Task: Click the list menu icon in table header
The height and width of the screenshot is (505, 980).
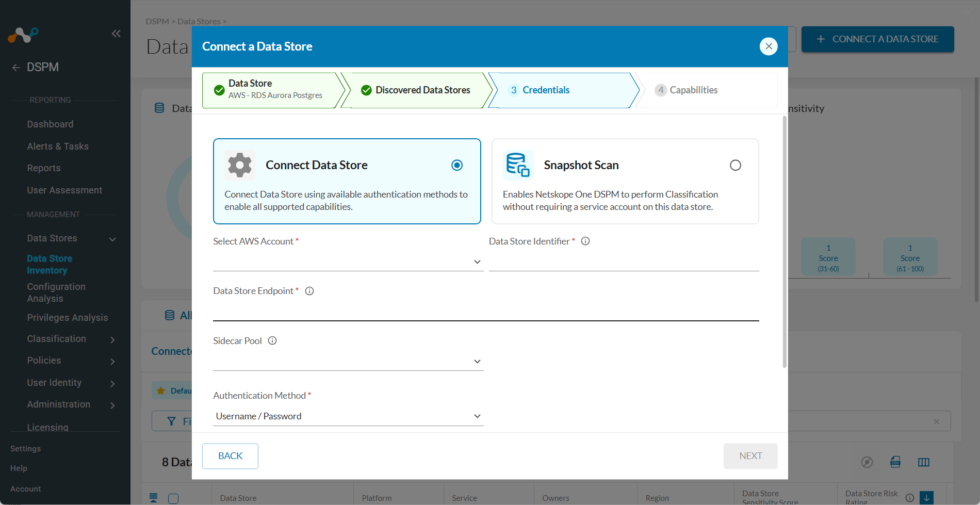Action: (x=153, y=498)
